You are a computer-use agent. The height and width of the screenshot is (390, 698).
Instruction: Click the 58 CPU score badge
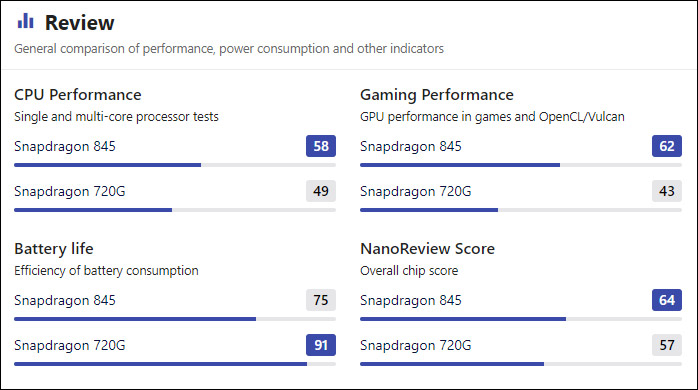point(321,146)
